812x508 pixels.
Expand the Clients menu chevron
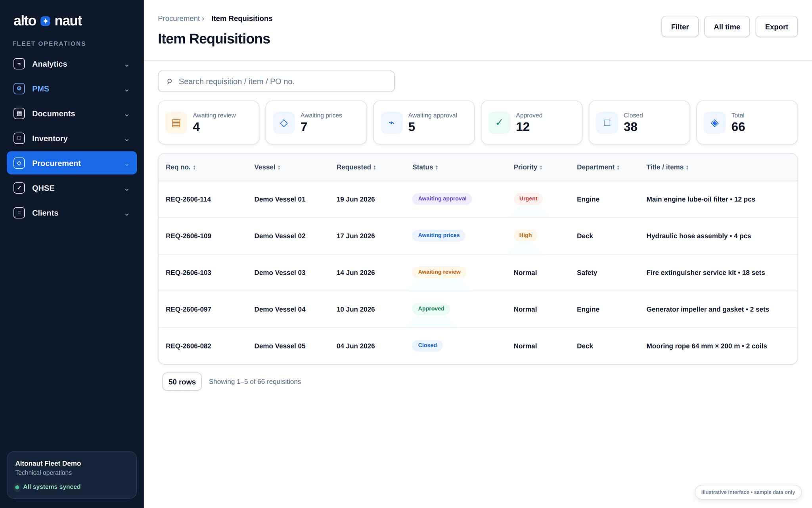click(127, 214)
